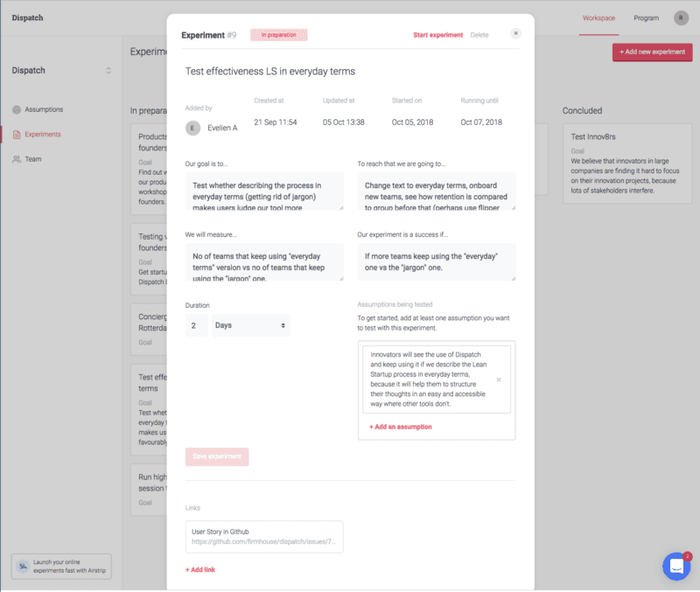Open the User Story in Github link
Viewport: 700px width, 592px height.
tap(264, 537)
